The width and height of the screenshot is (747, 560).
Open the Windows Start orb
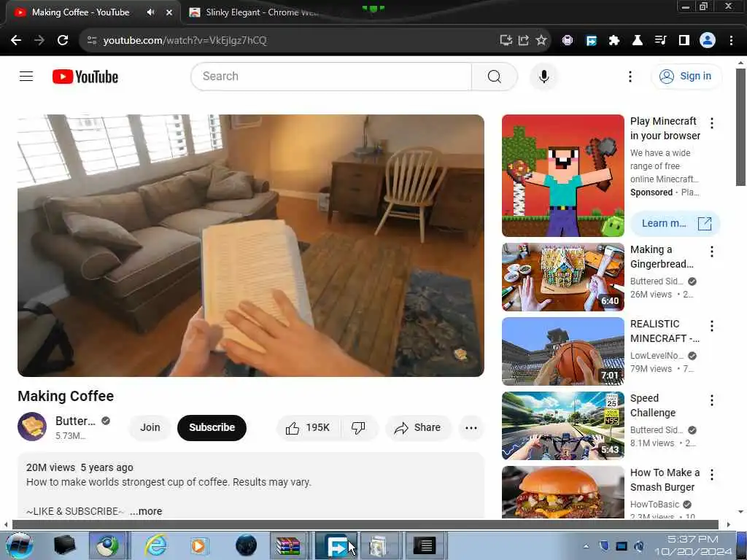click(19, 545)
